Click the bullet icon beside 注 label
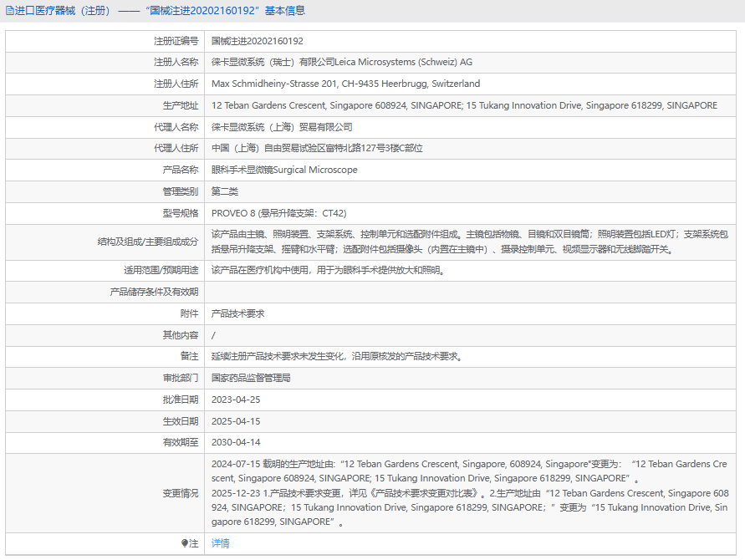745x560 pixels. [185, 543]
